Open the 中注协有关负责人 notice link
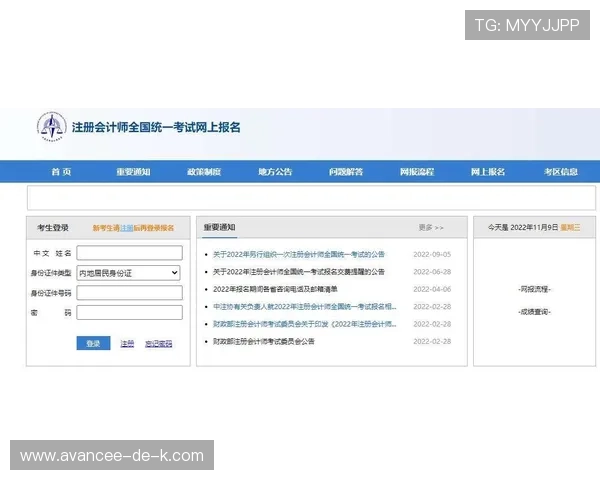The width and height of the screenshot is (600, 480). (x=305, y=307)
